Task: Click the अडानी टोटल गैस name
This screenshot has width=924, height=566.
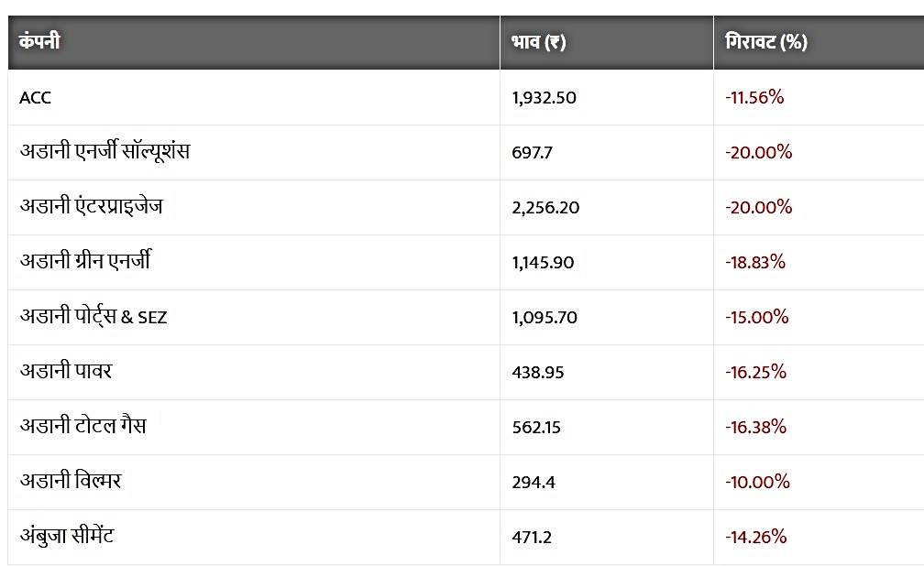Action: pyautogui.click(x=82, y=427)
